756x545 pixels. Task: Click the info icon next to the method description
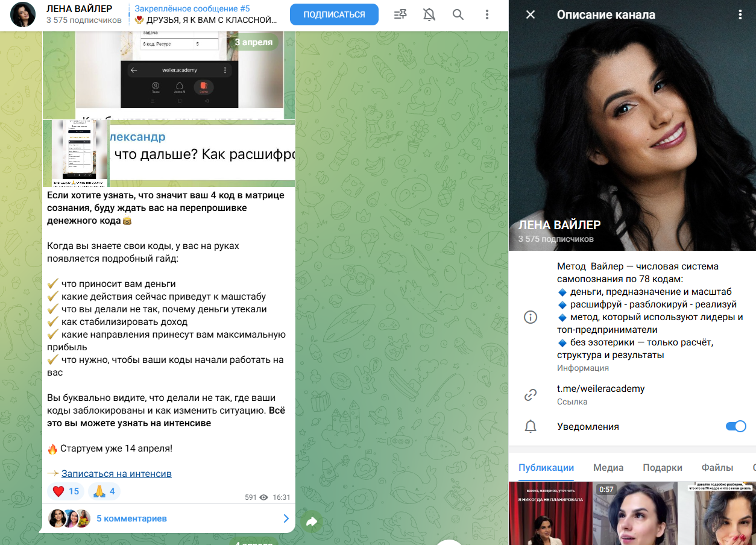pos(531,317)
